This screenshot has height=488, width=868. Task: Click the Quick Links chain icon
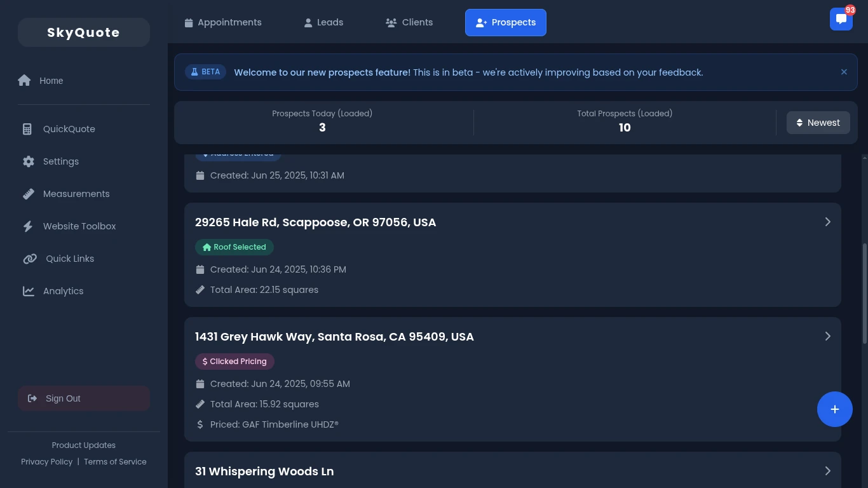[30, 259]
